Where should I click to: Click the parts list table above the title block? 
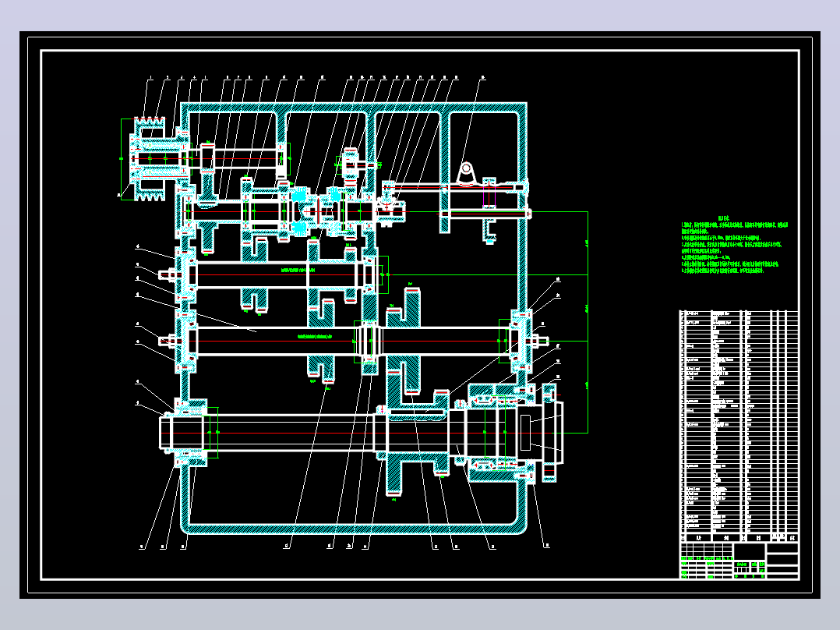click(739, 426)
